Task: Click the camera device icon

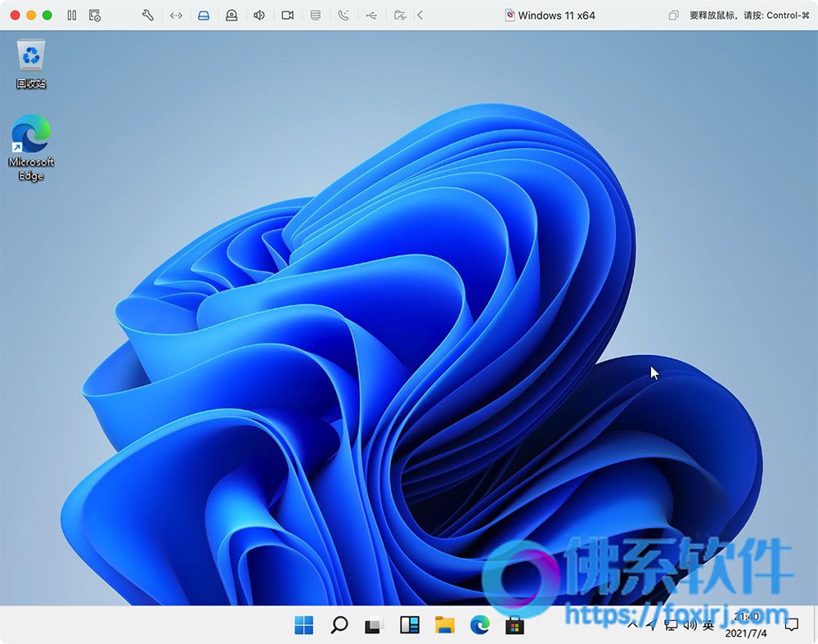Action: click(x=287, y=16)
